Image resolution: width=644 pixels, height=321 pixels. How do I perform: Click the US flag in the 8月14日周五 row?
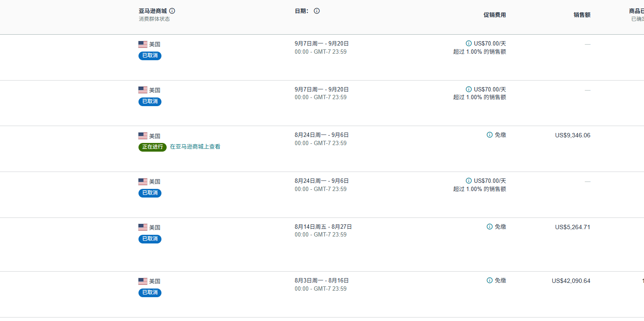(143, 227)
